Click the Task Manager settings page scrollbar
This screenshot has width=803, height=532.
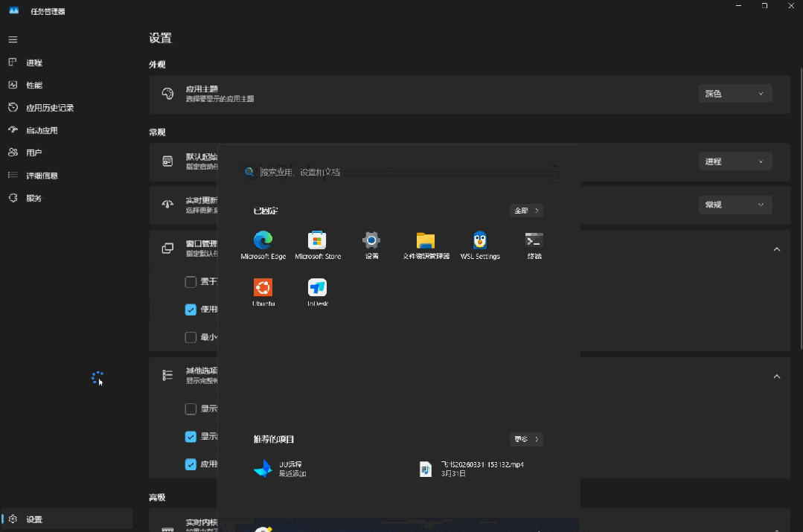click(801, 209)
